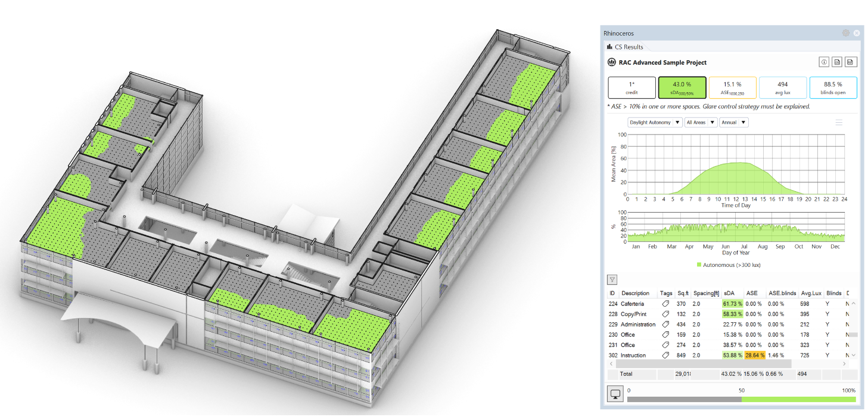The image size is (868, 420).
Task: Click the green 50–100% legend range bar
Action: tap(798, 399)
